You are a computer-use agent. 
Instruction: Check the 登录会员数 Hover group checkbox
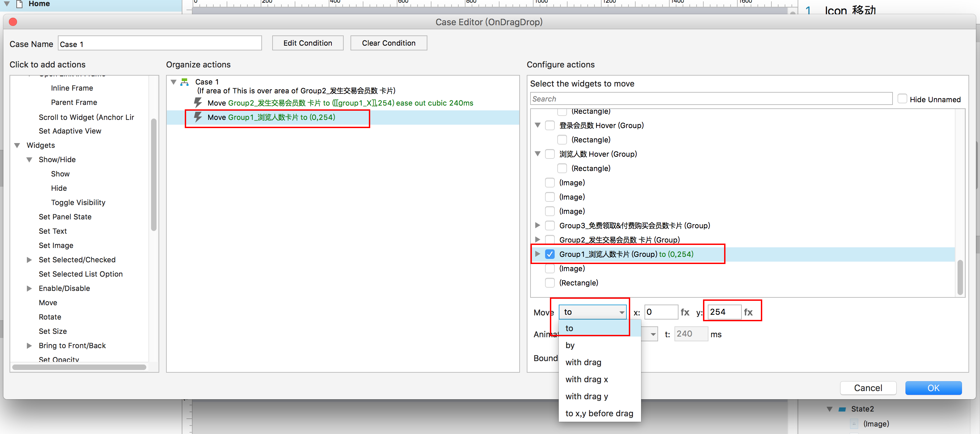coord(550,125)
